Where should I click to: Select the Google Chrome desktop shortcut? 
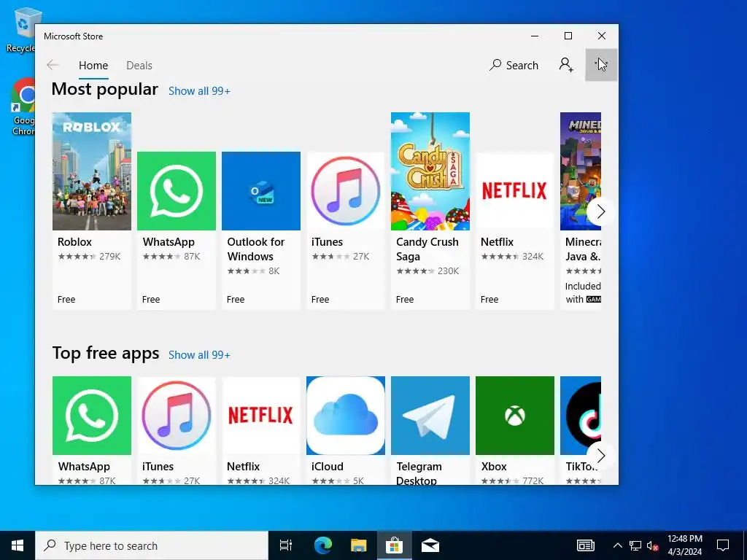[x=23, y=107]
